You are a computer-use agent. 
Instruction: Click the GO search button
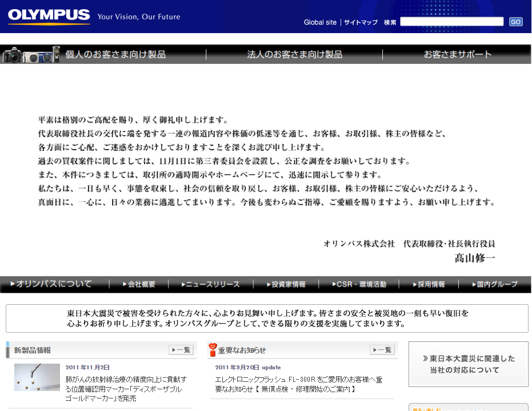(515, 22)
